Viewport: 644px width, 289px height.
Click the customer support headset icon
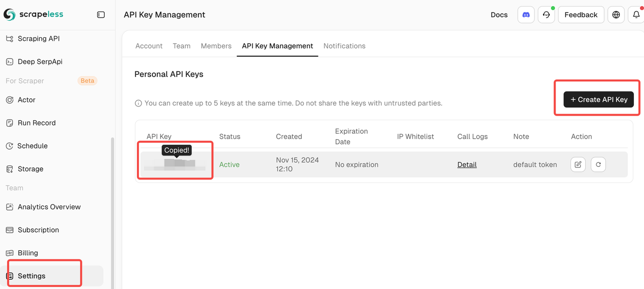(546, 15)
